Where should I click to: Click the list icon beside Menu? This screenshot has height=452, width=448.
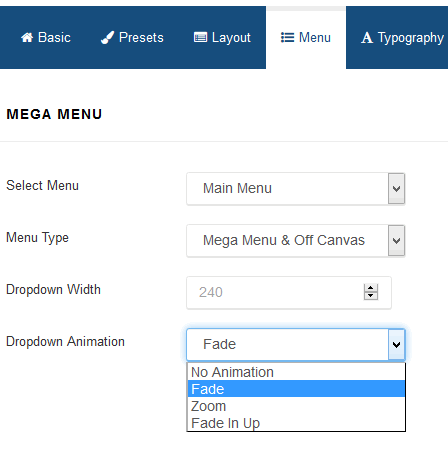tap(287, 37)
